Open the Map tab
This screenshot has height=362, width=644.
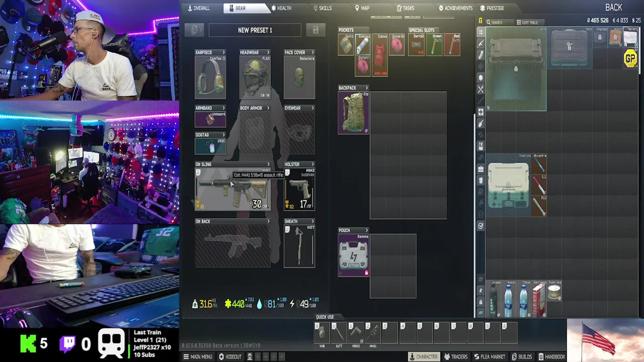tap(362, 8)
